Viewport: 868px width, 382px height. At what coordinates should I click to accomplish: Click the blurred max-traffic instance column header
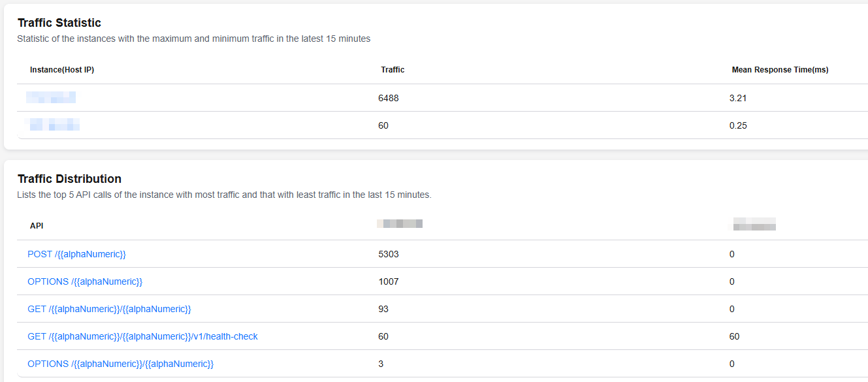point(400,224)
